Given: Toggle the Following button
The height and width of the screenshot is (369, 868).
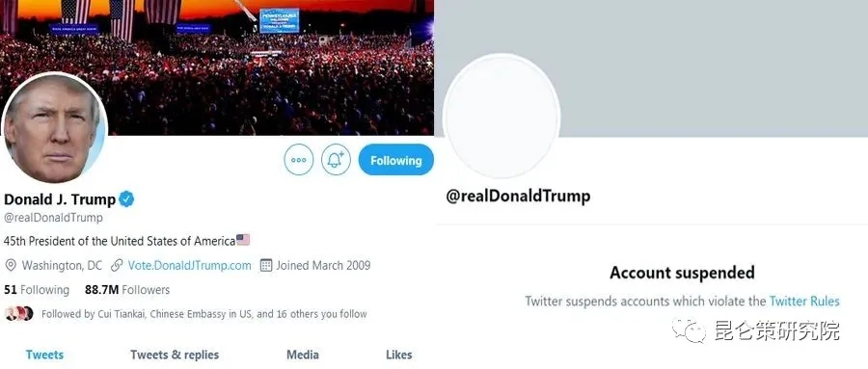Looking at the screenshot, I should [395, 161].
